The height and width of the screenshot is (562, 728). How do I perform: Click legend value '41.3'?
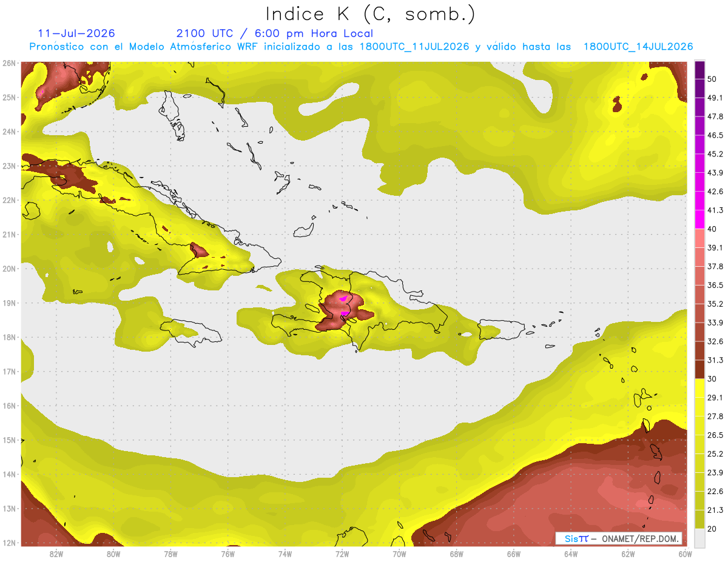pos(715,210)
